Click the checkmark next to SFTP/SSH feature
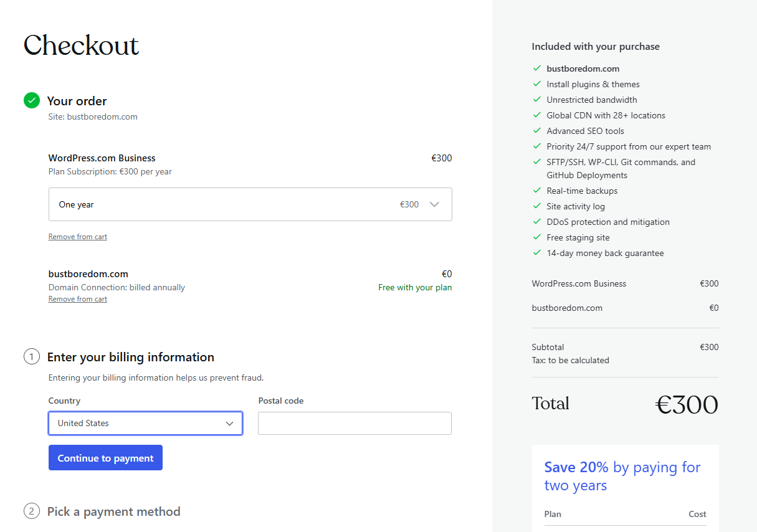The width and height of the screenshot is (757, 532). pyautogui.click(x=536, y=162)
